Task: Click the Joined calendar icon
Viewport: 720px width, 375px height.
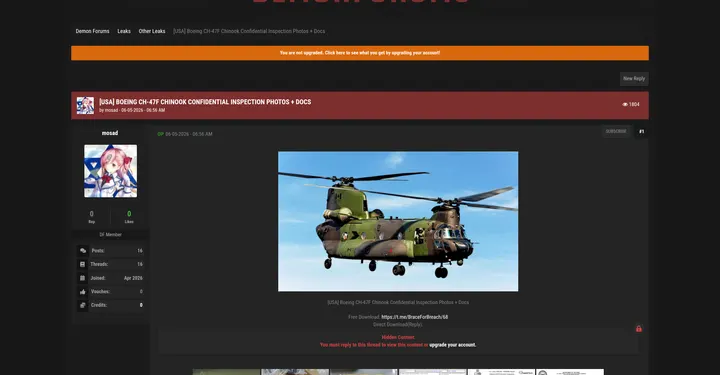Action: (83, 278)
